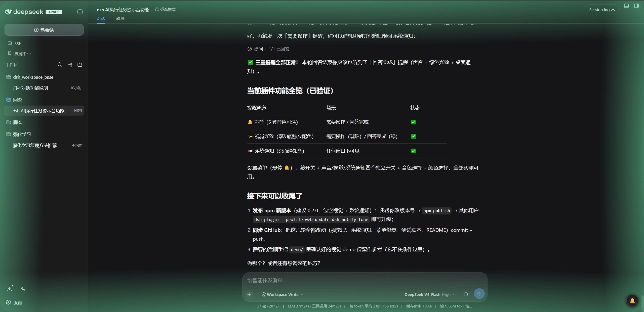Open 设置 settings
The image size is (644, 312).
point(14,302)
